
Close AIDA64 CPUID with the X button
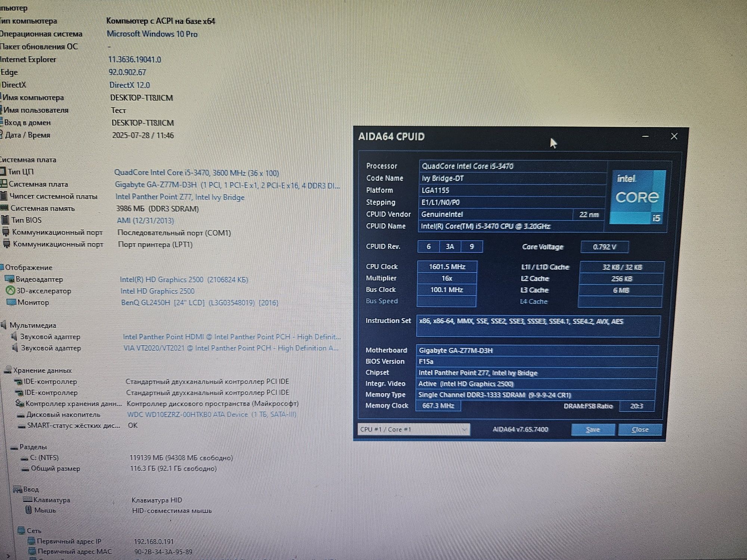point(674,136)
